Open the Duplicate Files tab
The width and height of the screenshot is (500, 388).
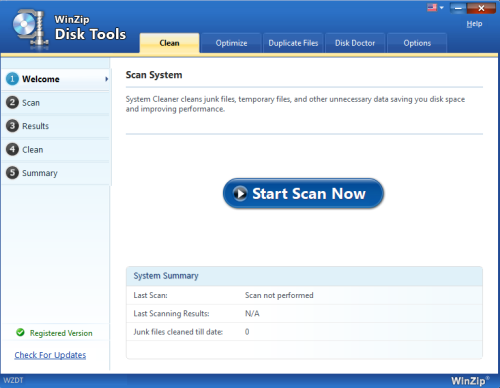pos(293,43)
